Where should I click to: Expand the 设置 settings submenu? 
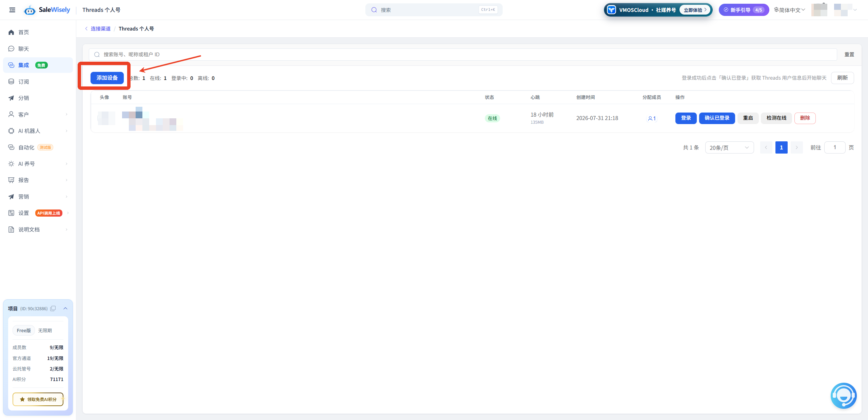[x=38, y=213]
